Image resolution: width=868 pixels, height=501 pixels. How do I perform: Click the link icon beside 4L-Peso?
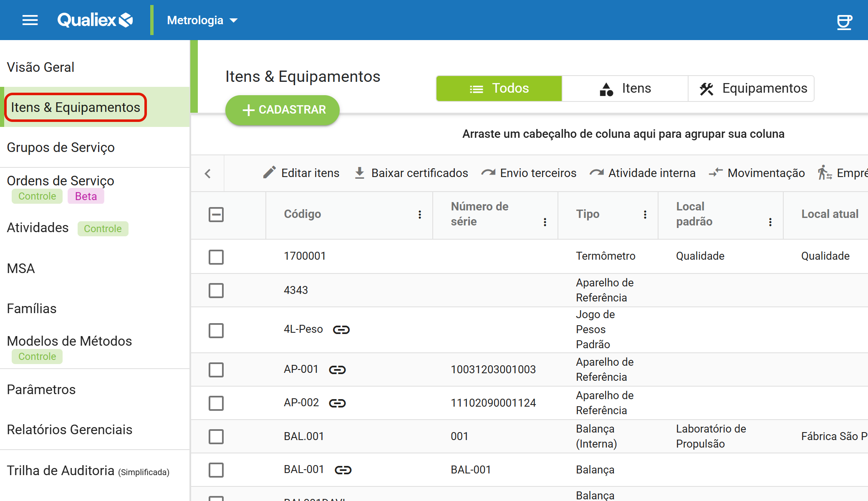(x=341, y=330)
